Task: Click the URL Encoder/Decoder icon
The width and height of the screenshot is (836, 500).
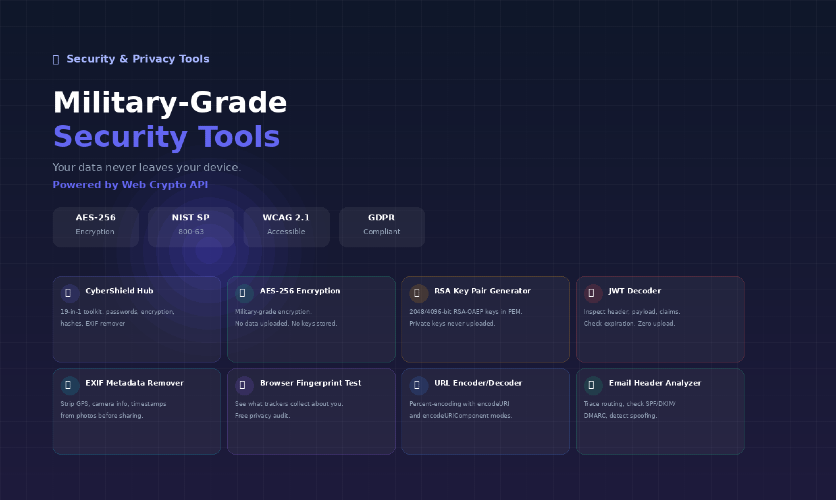Action: coord(419,385)
